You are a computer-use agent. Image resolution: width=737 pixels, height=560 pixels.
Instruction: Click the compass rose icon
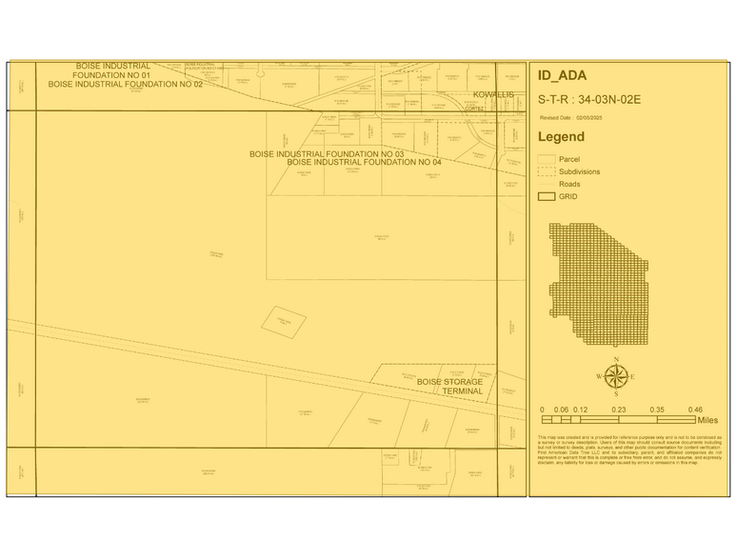tap(616, 376)
